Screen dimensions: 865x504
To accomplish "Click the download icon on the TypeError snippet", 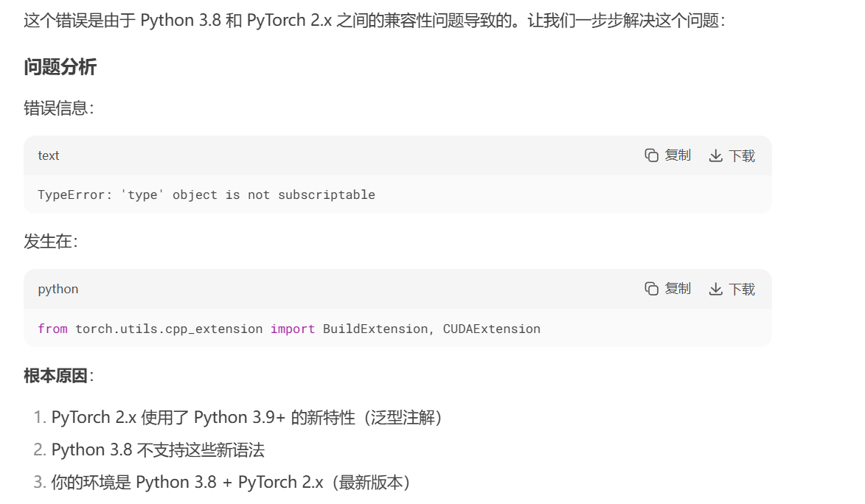I will (715, 155).
